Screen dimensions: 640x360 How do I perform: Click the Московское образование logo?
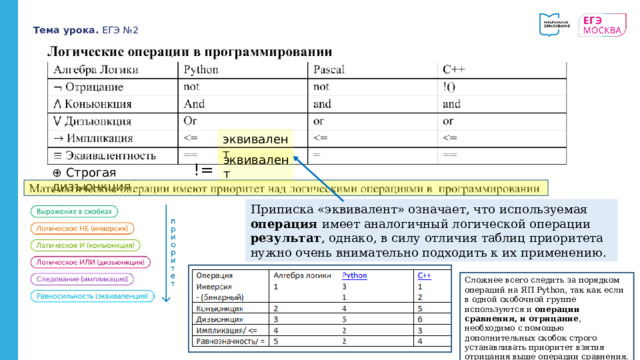pos(554,24)
